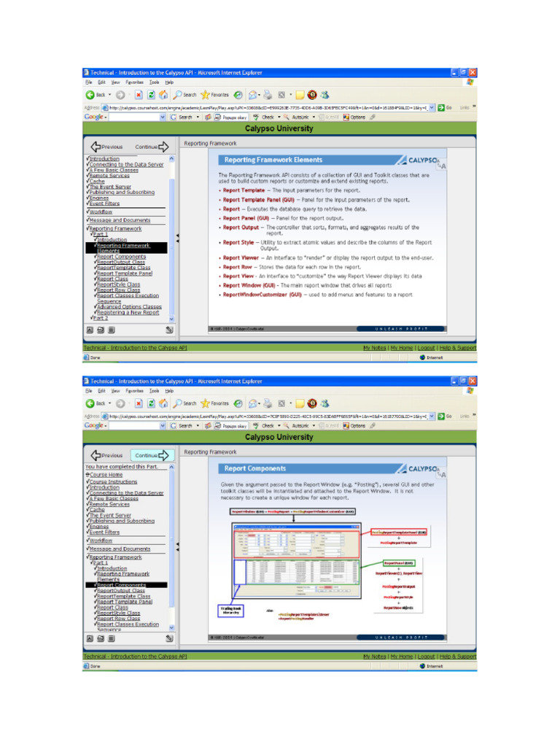
Task: Open the View menu in the lower window
Action: [115, 391]
